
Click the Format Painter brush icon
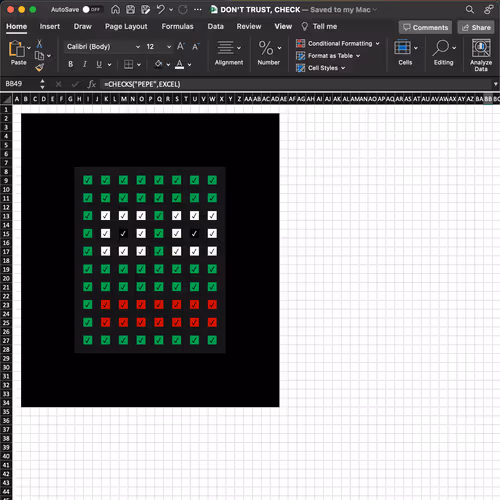click(x=39, y=68)
